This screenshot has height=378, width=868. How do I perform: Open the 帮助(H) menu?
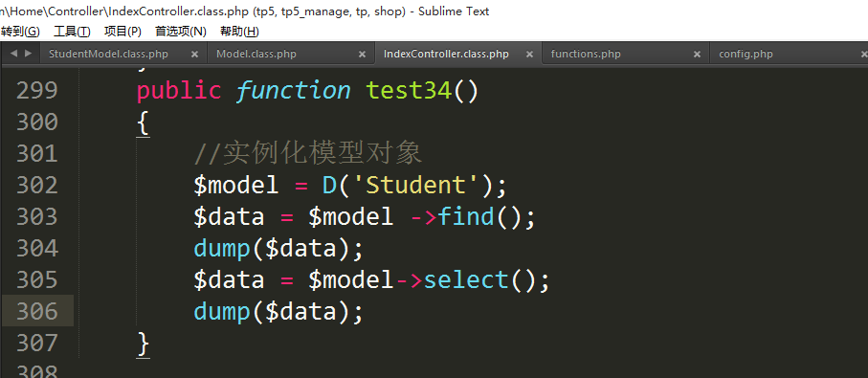(x=239, y=32)
